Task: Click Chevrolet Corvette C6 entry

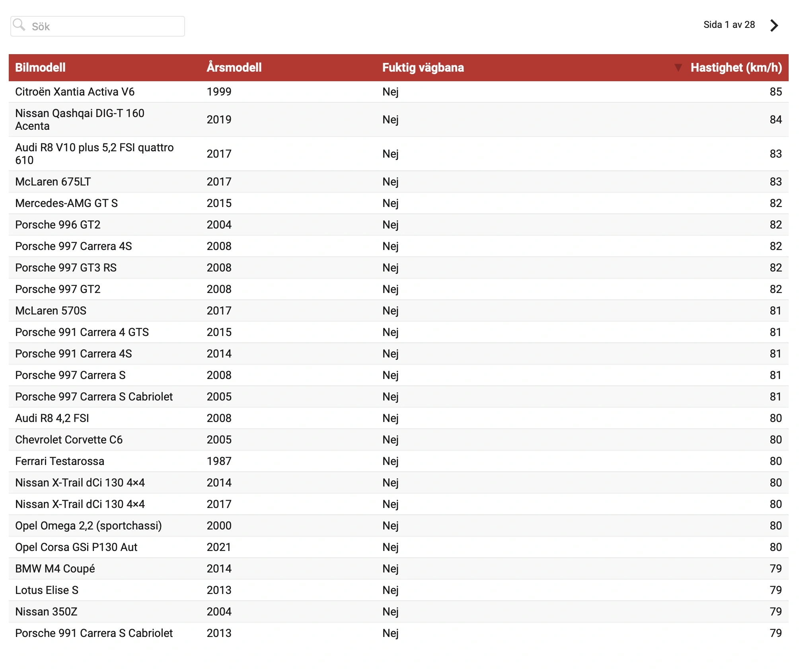Action: coord(69,440)
